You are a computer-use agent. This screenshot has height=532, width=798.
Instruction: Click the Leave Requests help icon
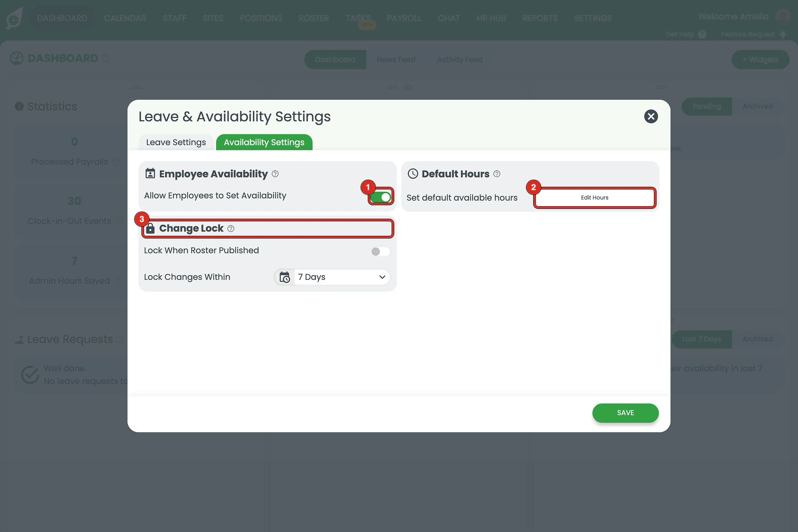120,339
